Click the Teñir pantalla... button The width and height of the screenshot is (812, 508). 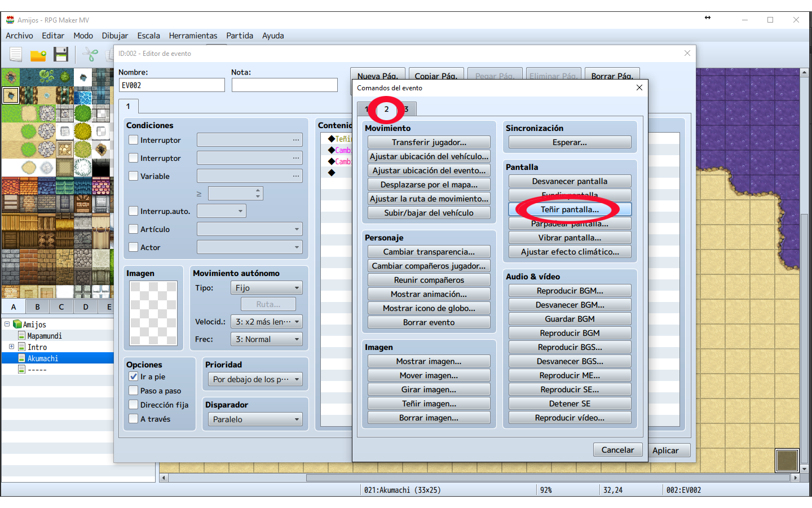click(x=570, y=209)
